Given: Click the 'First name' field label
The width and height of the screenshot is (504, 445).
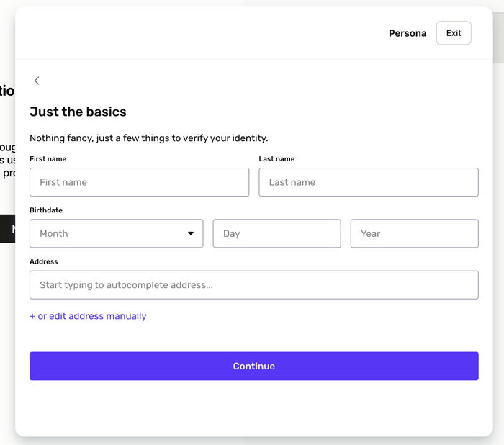Looking at the screenshot, I should [48, 158].
